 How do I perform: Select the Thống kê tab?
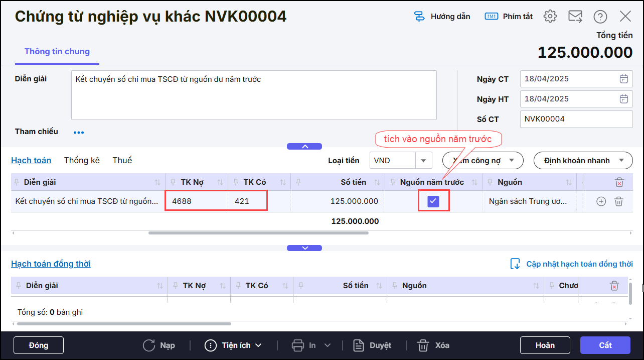coord(82,161)
